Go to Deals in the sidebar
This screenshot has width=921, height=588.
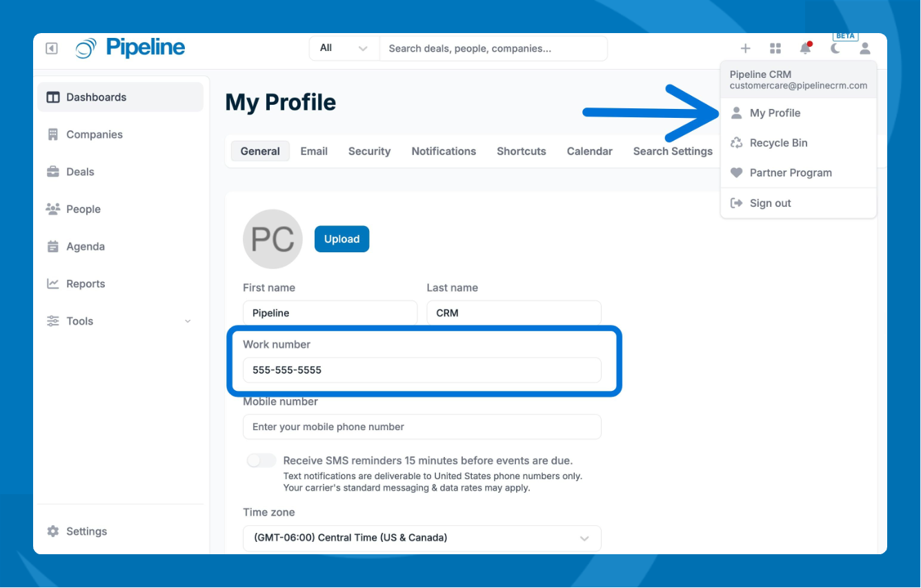coord(80,172)
